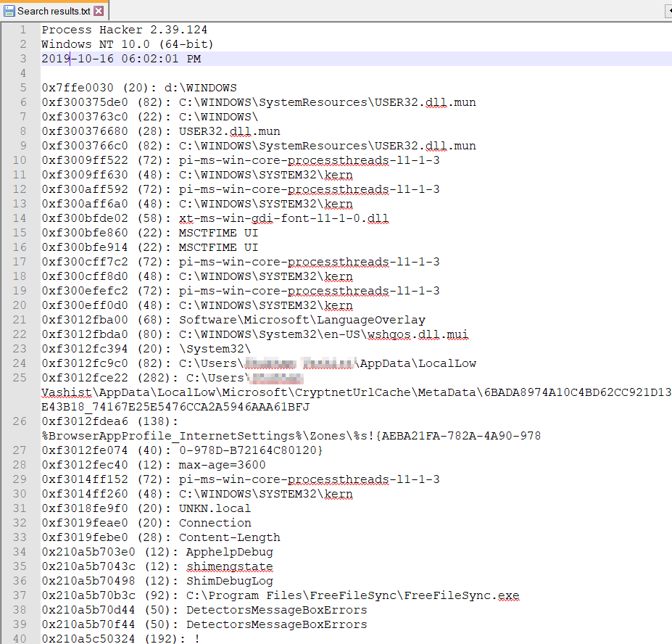Screen dimensions: 672x644
Task: Close the Search results.txt tab
Action: point(99,11)
